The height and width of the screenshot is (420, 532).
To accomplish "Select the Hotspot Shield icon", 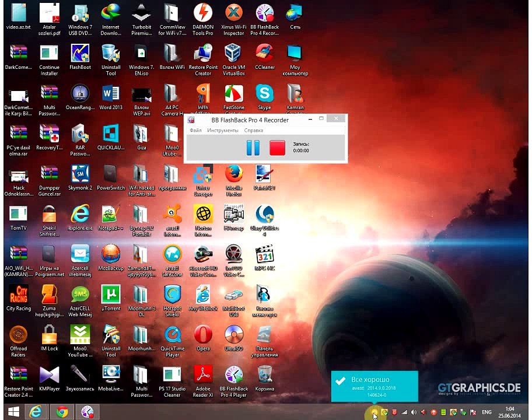I will click(x=172, y=301).
